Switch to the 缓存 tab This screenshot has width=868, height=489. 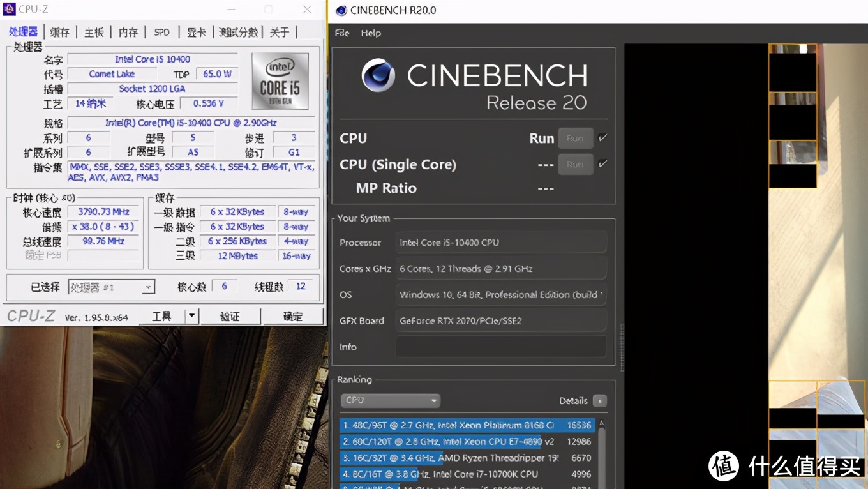[60, 32]
